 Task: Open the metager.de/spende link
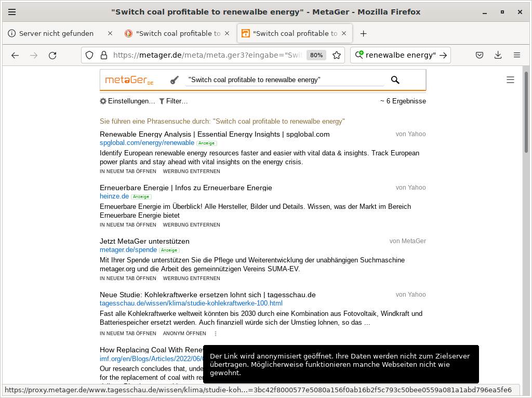tap(128, 250)
